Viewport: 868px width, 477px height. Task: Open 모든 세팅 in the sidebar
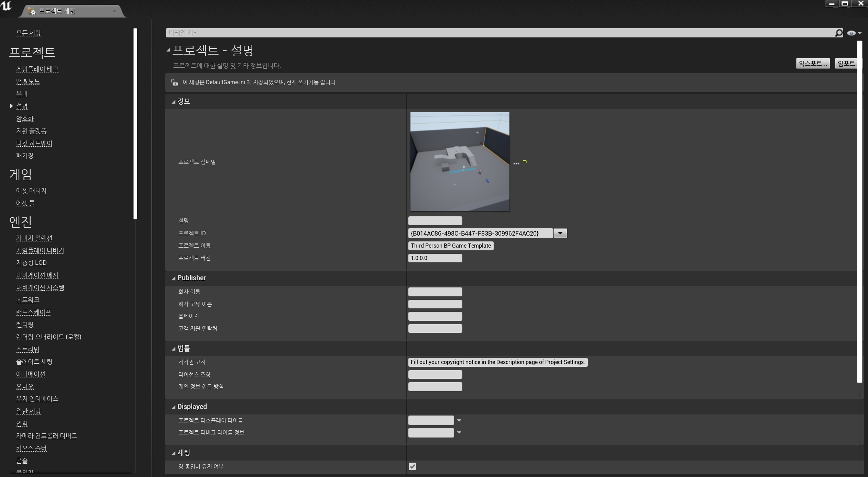28,33
